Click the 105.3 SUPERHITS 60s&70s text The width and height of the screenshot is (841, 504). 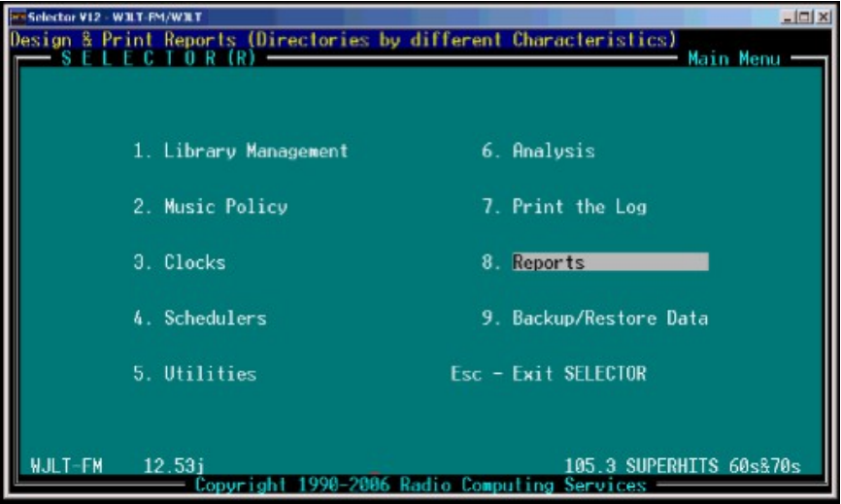click(x=683, y=467)
